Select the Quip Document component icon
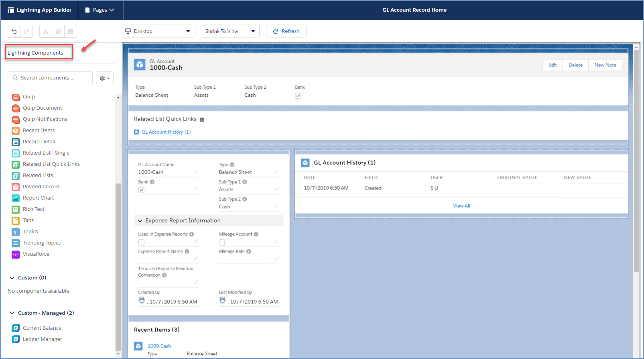This screenshot has width=644, height=359. coord(16,108)
